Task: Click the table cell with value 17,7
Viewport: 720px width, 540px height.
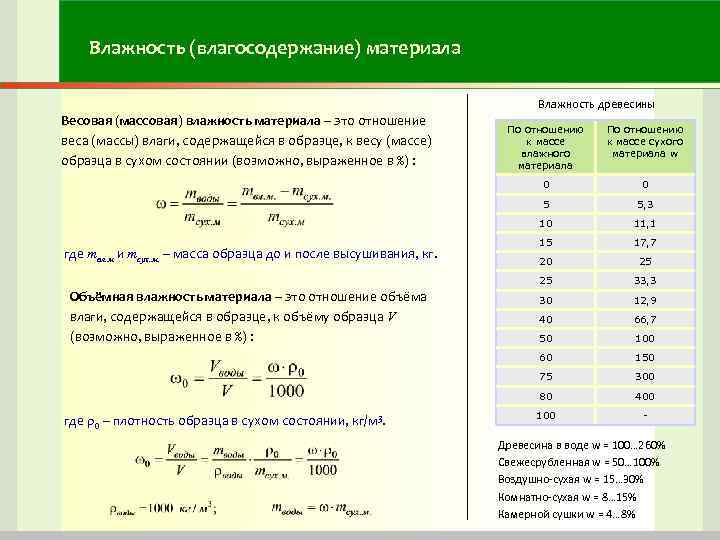Action: pos(645,242)
